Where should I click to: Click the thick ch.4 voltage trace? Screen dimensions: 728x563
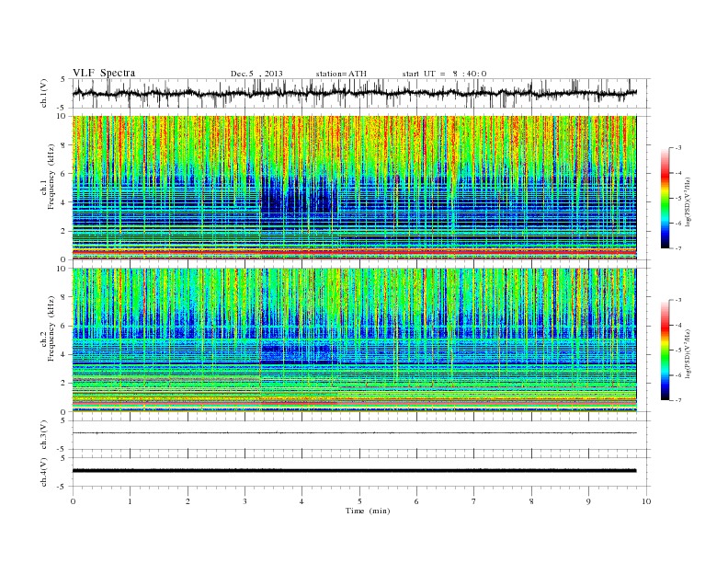354,471
